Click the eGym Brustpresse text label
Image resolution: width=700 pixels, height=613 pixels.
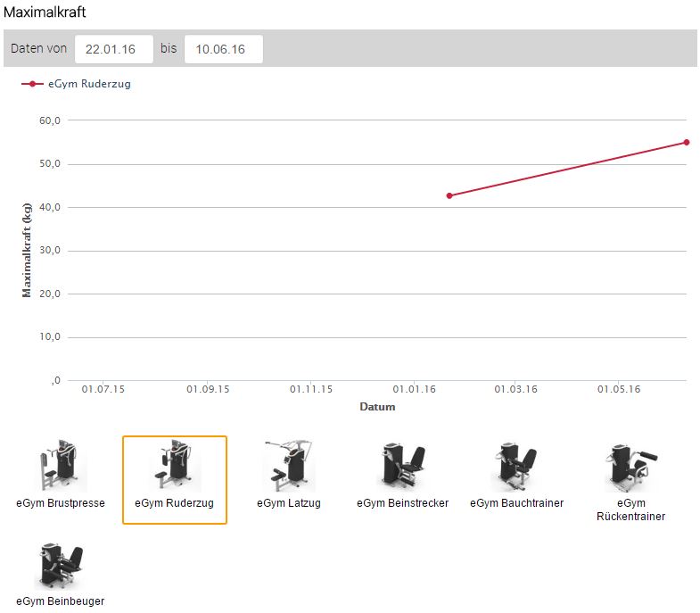[x=61, y=503]
